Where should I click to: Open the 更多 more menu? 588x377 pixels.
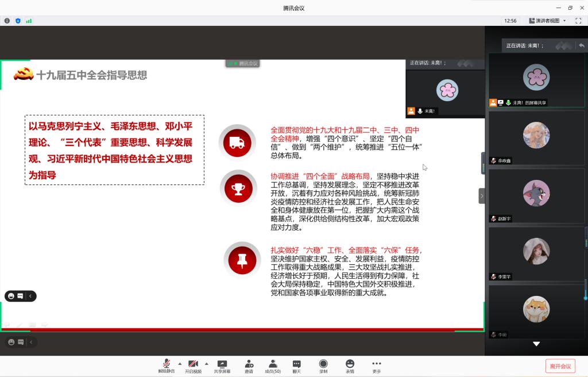[377, 366]
